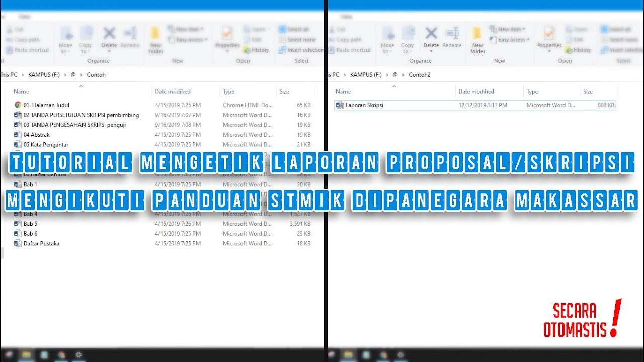
Task: Click Paste shortcut in left window
Action: click(28, 50)
